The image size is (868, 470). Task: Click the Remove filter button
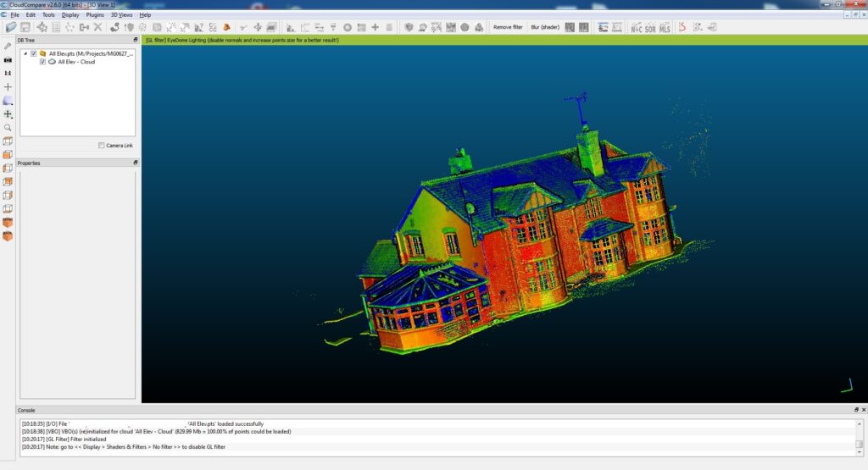(x=508, y=27)
